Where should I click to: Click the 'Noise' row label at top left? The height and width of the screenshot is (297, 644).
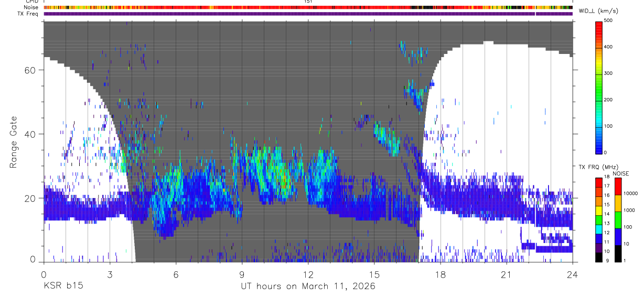(30, 7)
